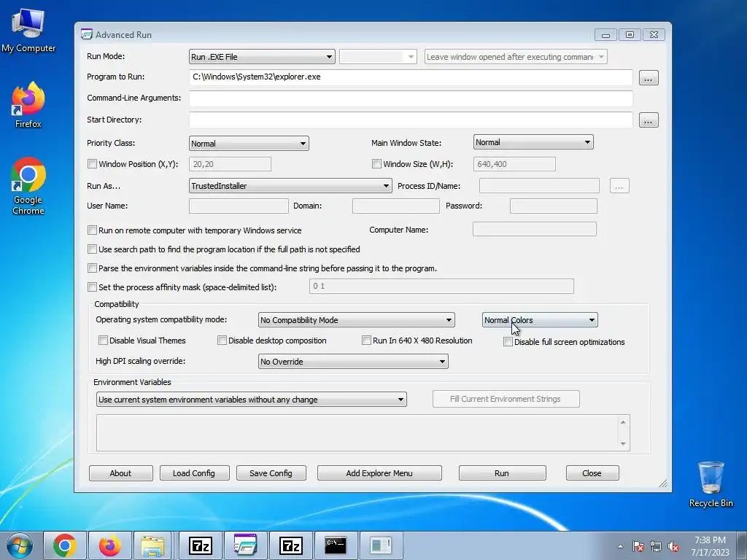Screen dimensions: 747x560
Task: Click the Advanced Run title bar icon
Action: click(86, 34)
